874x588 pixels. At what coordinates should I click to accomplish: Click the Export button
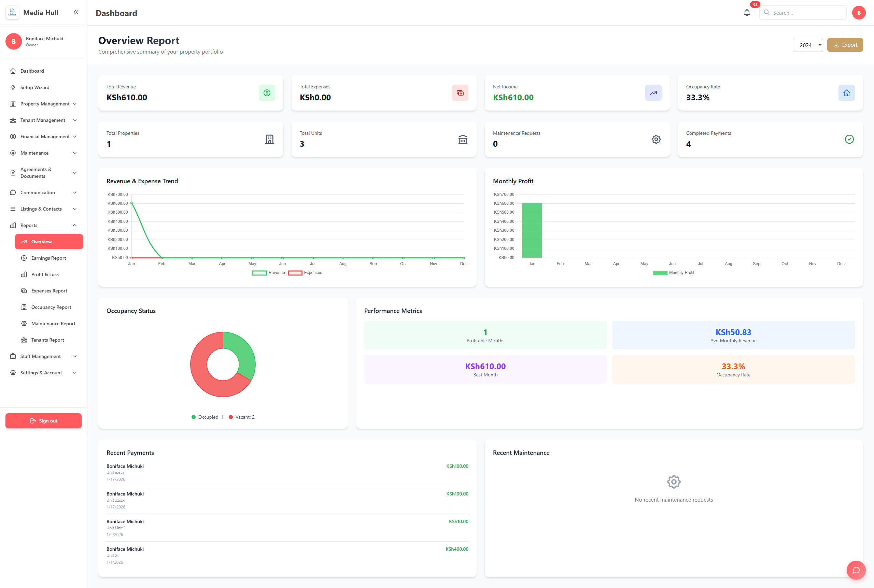(844, 45)
